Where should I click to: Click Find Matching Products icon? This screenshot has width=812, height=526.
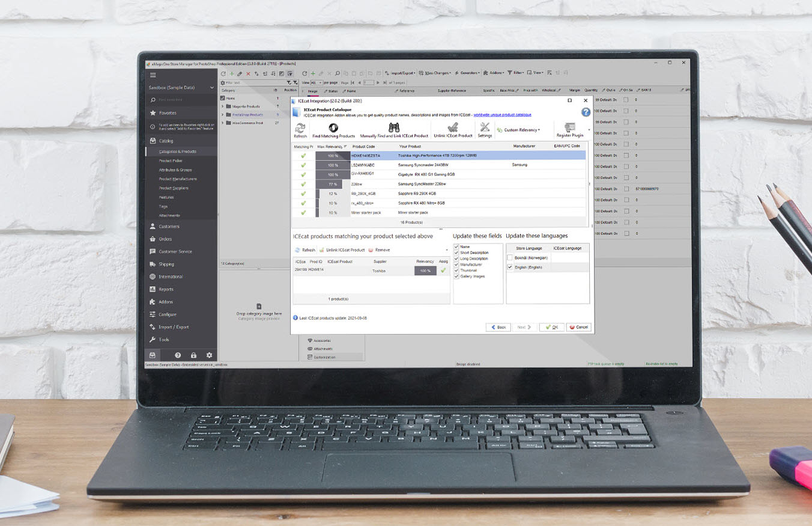click(x=333, y=127)
